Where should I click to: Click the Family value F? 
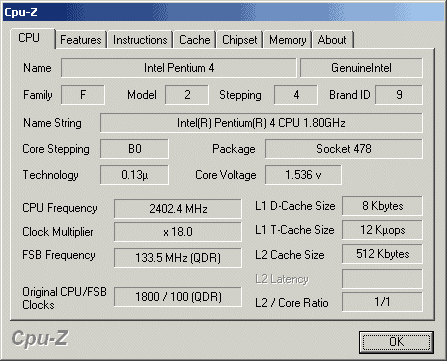click(x=83, y=95)
